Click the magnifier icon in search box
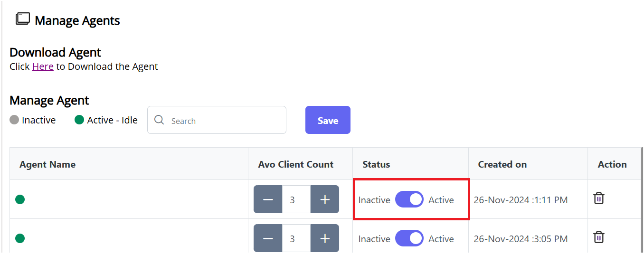The image size is (644, 264). 159,120
